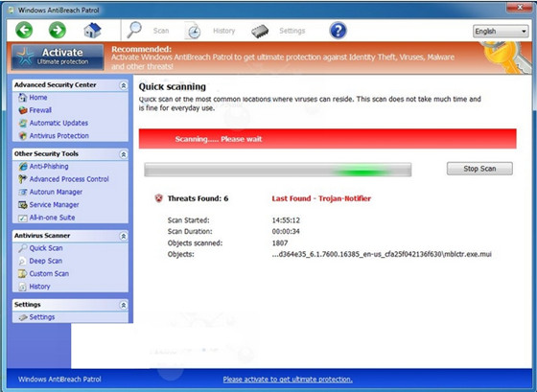Click the Autorun Manager icon
This screenshot has height=392, width=537.
pyautogui.click(x=23, y=192)
